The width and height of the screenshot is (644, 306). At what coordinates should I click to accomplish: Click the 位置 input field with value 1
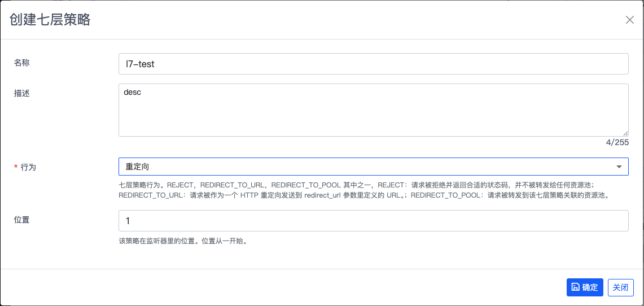pos(373,221)
